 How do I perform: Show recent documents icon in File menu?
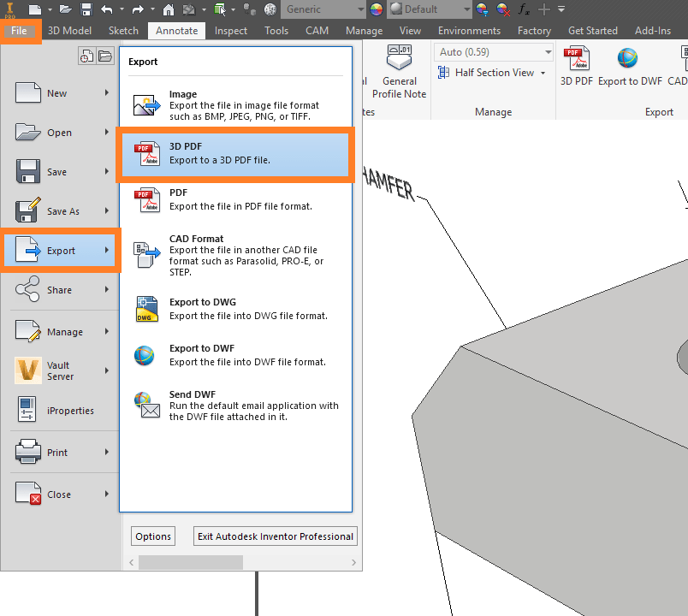[x=87, y=56]
